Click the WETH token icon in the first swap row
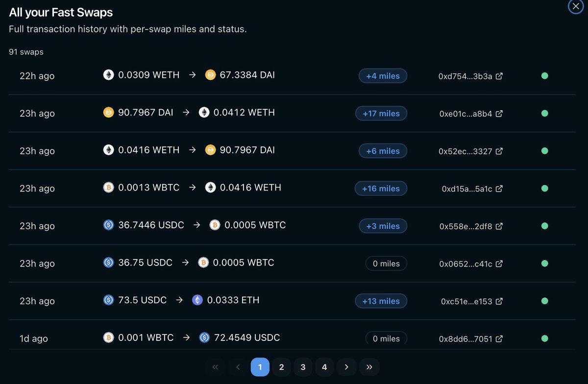 [x=108, y=75]
